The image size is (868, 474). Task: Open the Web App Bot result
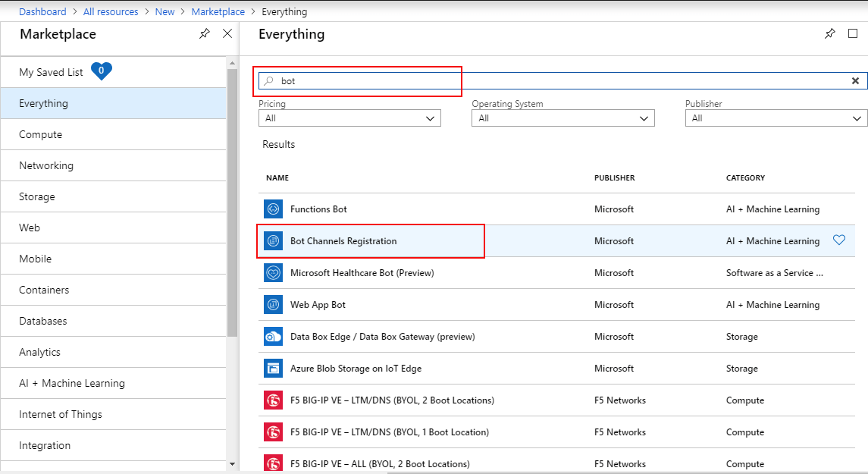tap(556, 305)
